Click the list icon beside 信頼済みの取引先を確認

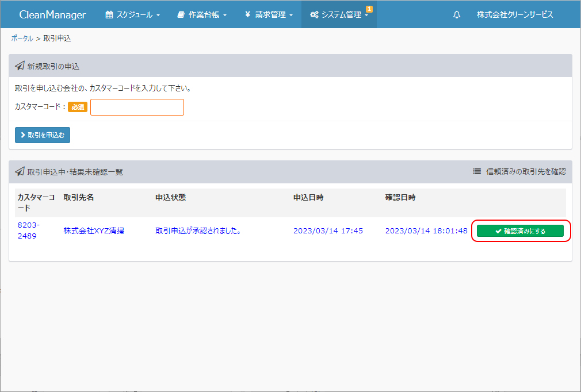477,171
